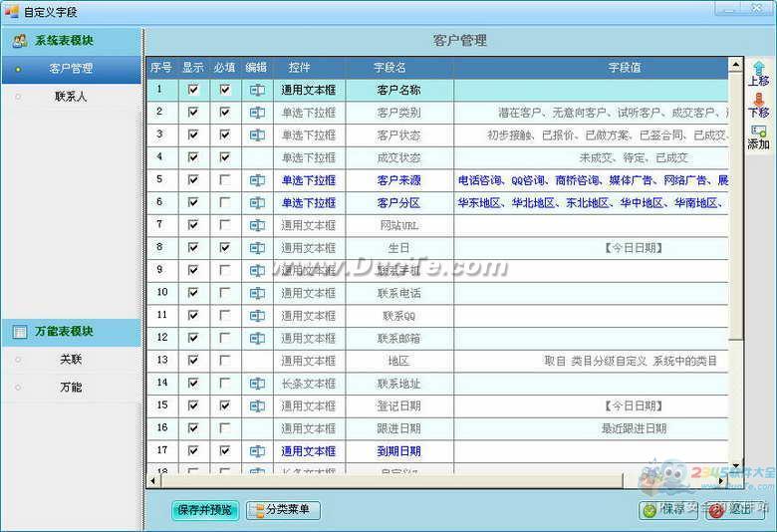The width and height of the screenshot is (777, 532).
Task: Click edit icon for 联系地址 row
Action: (257, 384)
